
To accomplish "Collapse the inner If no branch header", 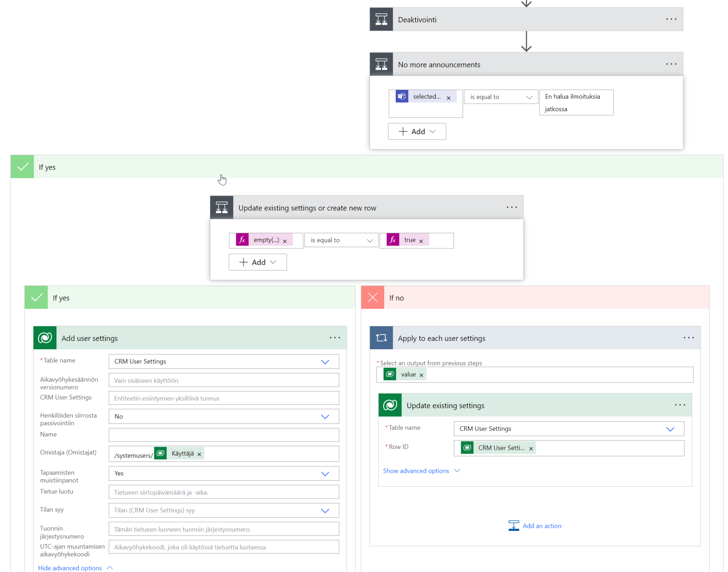I will (x=535, y=297).
